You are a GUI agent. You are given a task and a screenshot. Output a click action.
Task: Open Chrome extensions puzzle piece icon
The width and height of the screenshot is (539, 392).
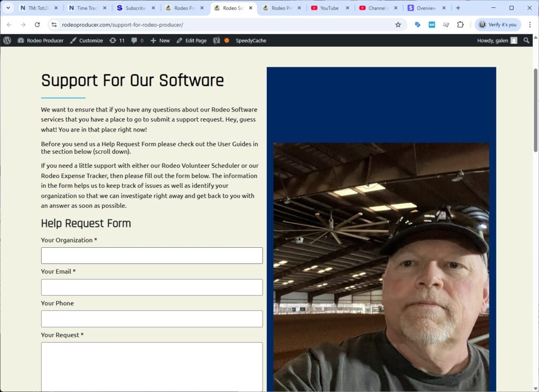461,25
